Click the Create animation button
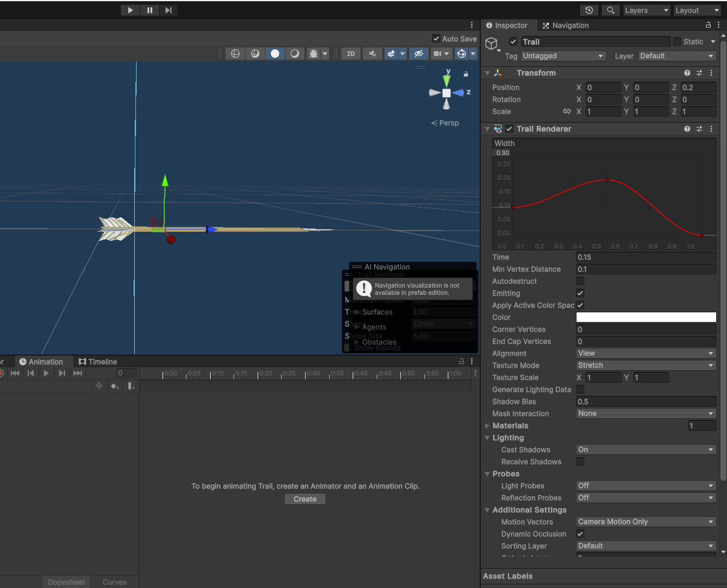727x588 pixels. tap(305, 499)
